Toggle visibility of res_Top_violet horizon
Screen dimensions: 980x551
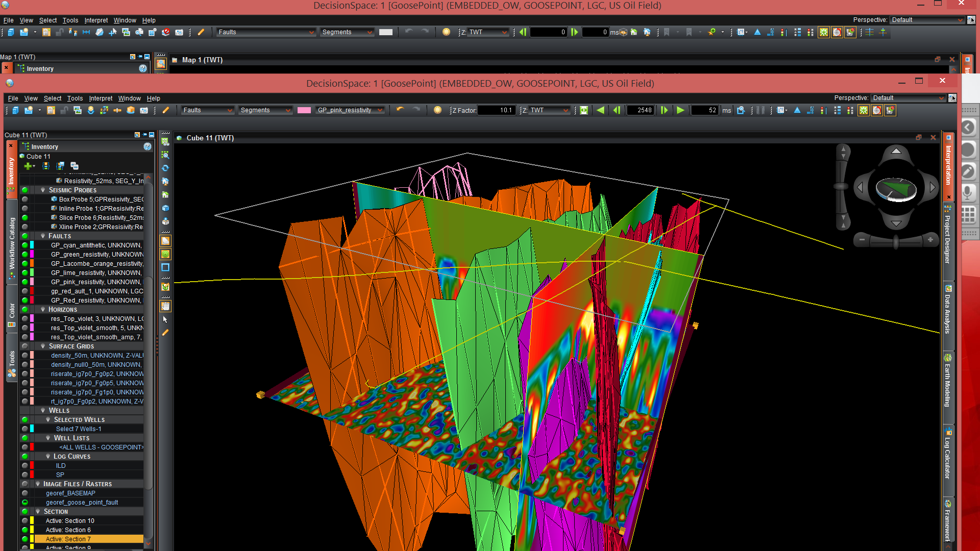[24, 319]
